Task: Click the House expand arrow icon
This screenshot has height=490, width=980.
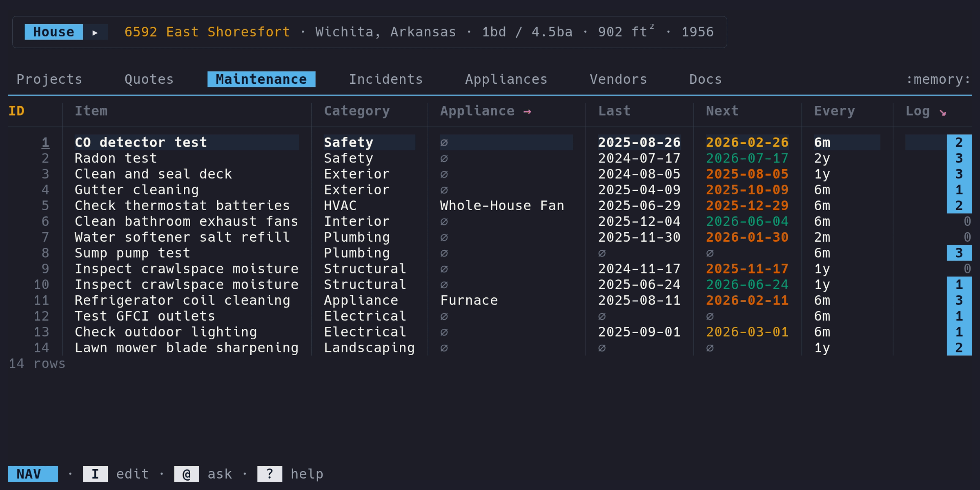Action: [x=95, y=32]
